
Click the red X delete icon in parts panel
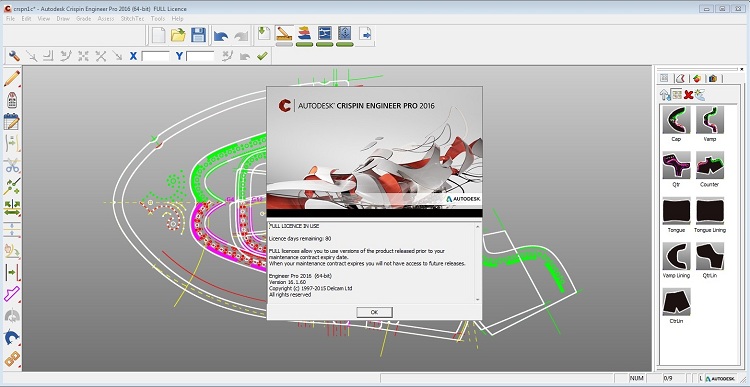pos(688,94)
